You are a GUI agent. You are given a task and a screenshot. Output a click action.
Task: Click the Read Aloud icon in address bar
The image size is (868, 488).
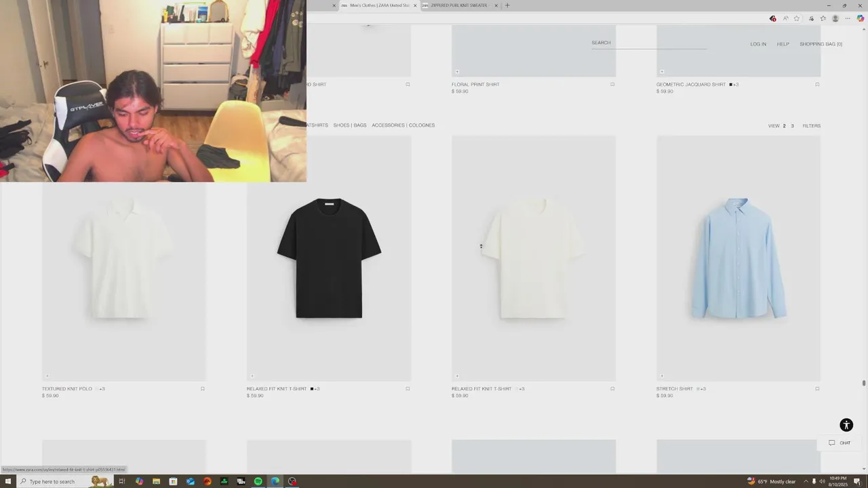[x=785, y=18]
